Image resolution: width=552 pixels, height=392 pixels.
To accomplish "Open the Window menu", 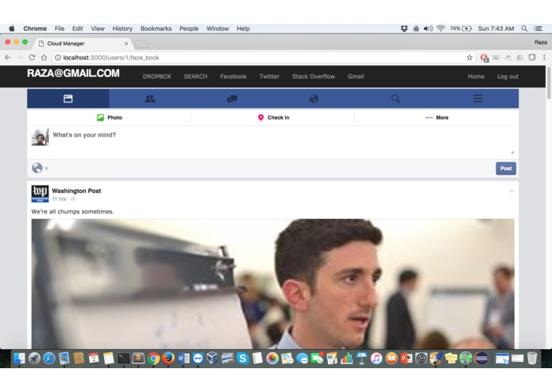I will tap(217, 29).
